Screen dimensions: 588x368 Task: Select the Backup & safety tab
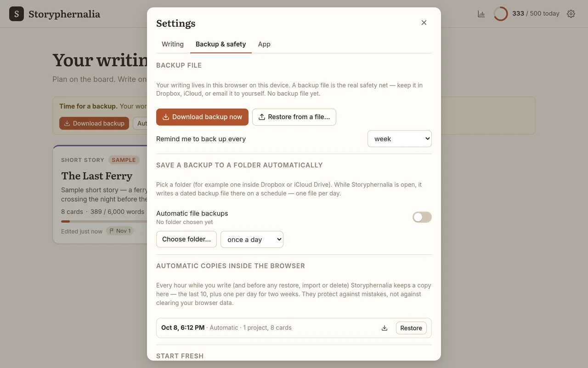(221, 44)
